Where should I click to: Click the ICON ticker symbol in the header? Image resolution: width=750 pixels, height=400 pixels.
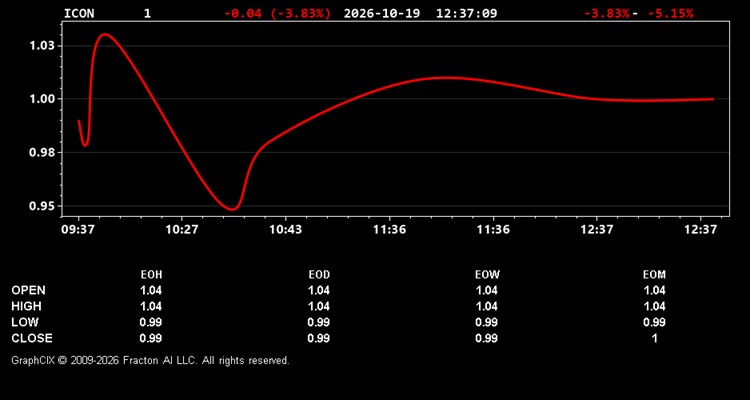coord(79,13)
